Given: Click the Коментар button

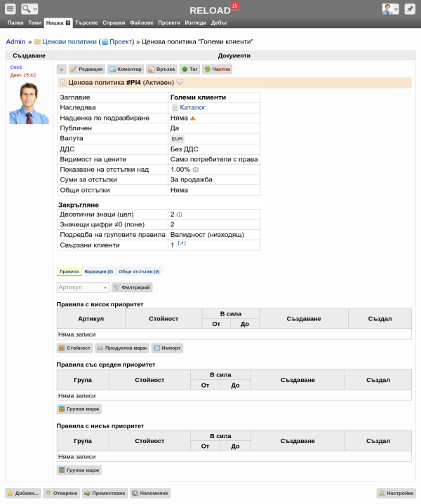Looking at the screenshot, I should click(126, 69).
